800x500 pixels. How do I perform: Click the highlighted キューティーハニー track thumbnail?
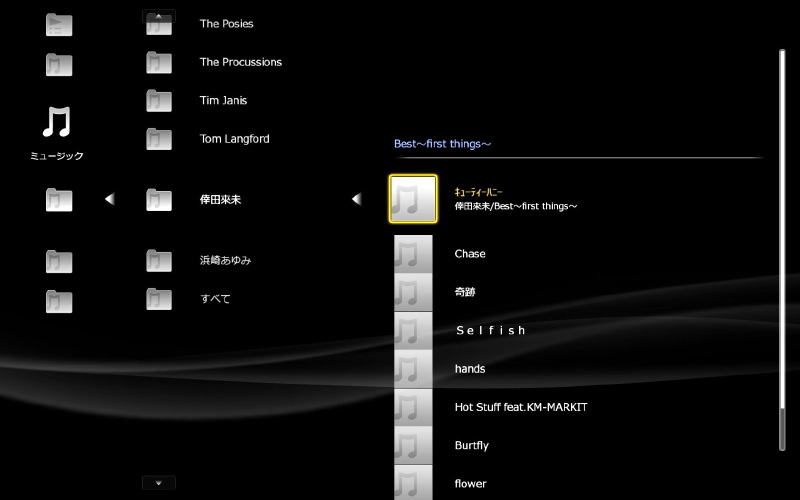(412, 199)
